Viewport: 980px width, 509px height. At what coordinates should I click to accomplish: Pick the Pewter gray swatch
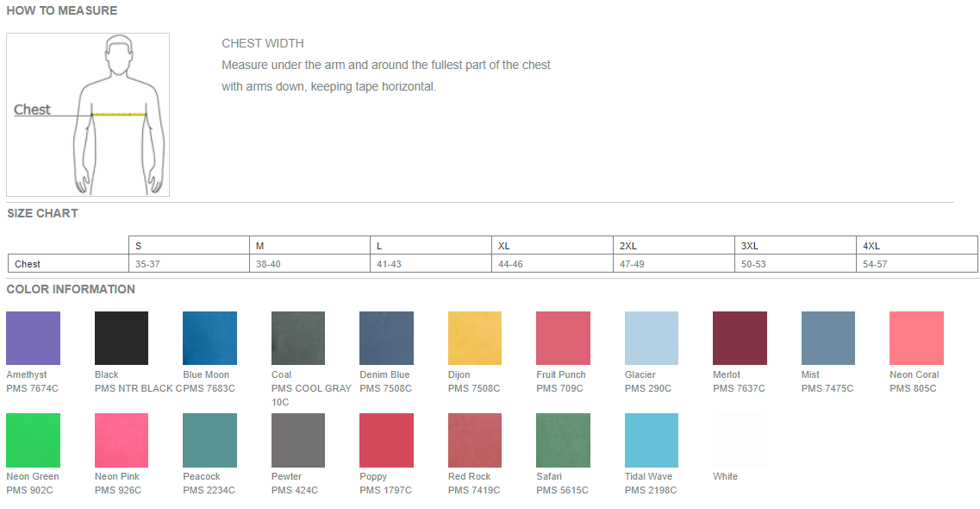(298, 440)
